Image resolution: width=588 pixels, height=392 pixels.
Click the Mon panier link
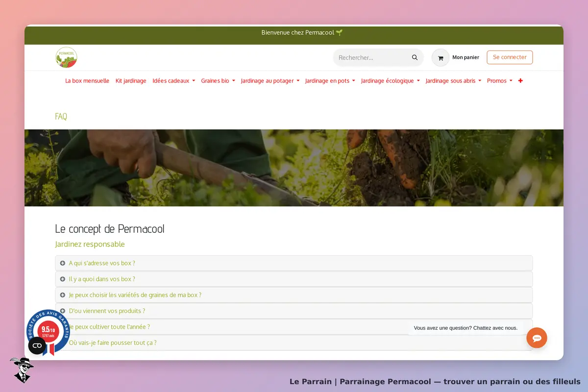[465, 57]
